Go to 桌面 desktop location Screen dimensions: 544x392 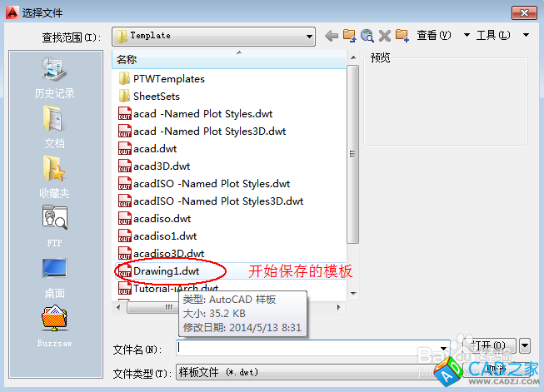(54, 278)
